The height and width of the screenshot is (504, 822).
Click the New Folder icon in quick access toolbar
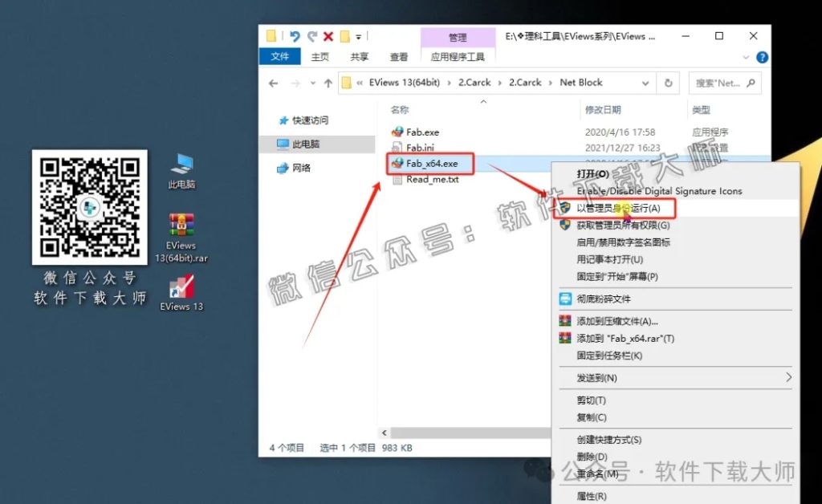[344, 37]
